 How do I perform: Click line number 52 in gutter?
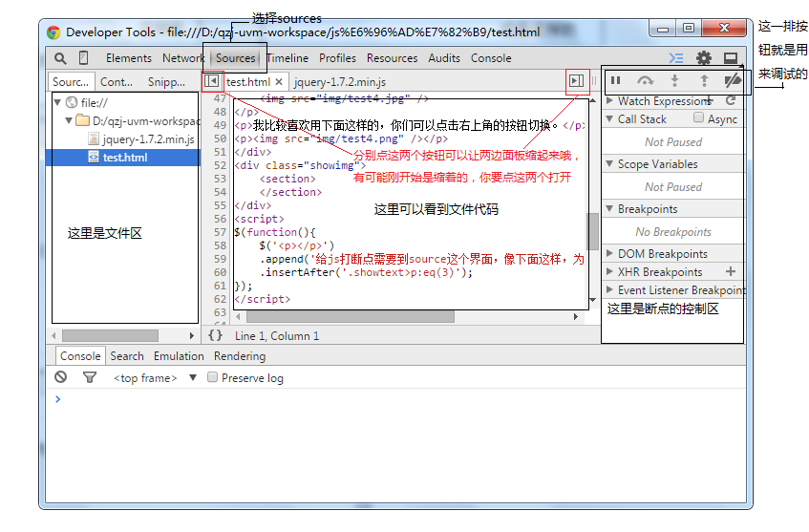click(221, 165)
